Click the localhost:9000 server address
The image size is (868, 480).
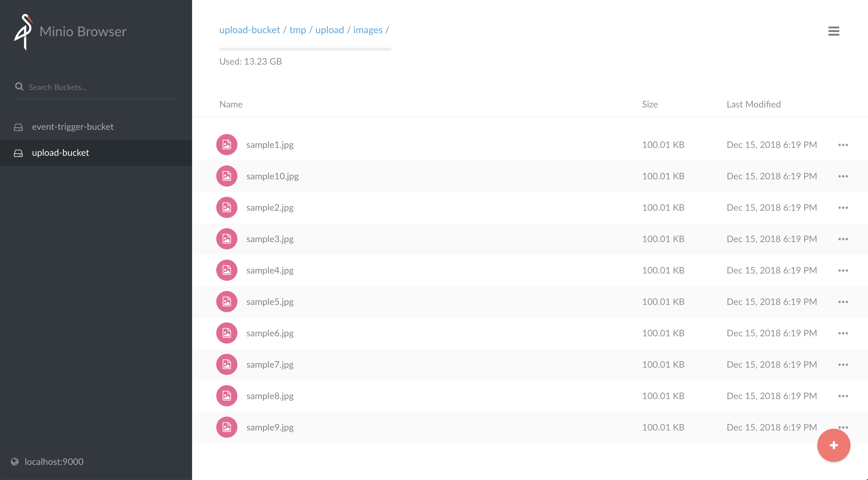point(54,462)
